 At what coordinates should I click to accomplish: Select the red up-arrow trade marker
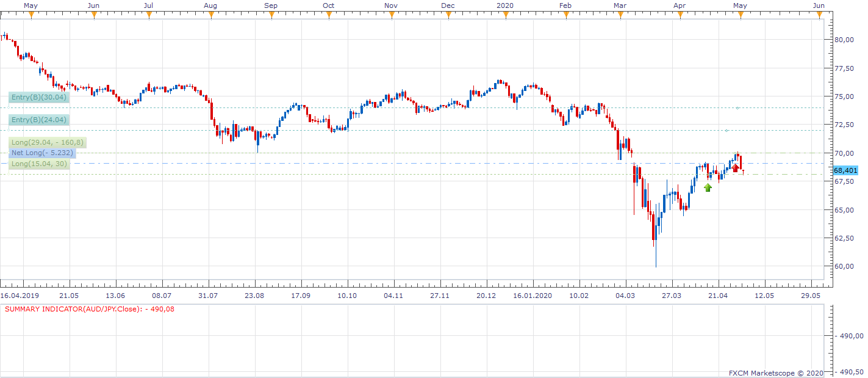pyautogui.click(x=736, y=167)
